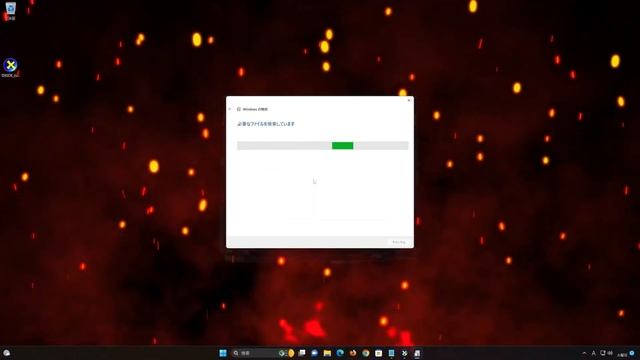Switch to the blue document taskbar app
The height and width of the screenshot is (360, 640).
click(x=391, y=353)
